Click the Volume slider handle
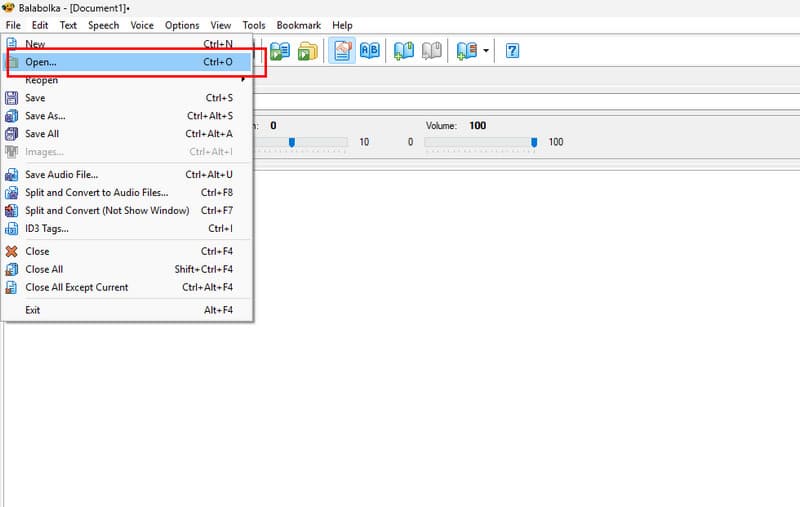The image size is (800, 507). coord(534,143)
